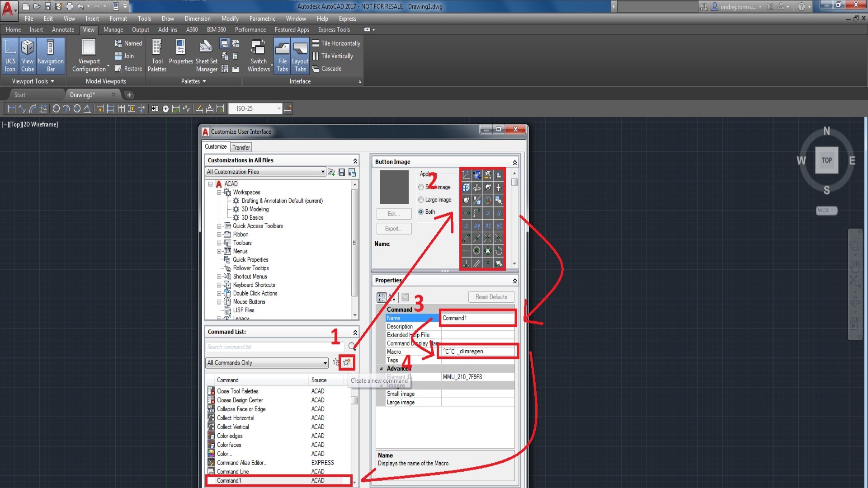868x488 pixels.
Task: Click the Find command search icon
Action: (352, 347)
